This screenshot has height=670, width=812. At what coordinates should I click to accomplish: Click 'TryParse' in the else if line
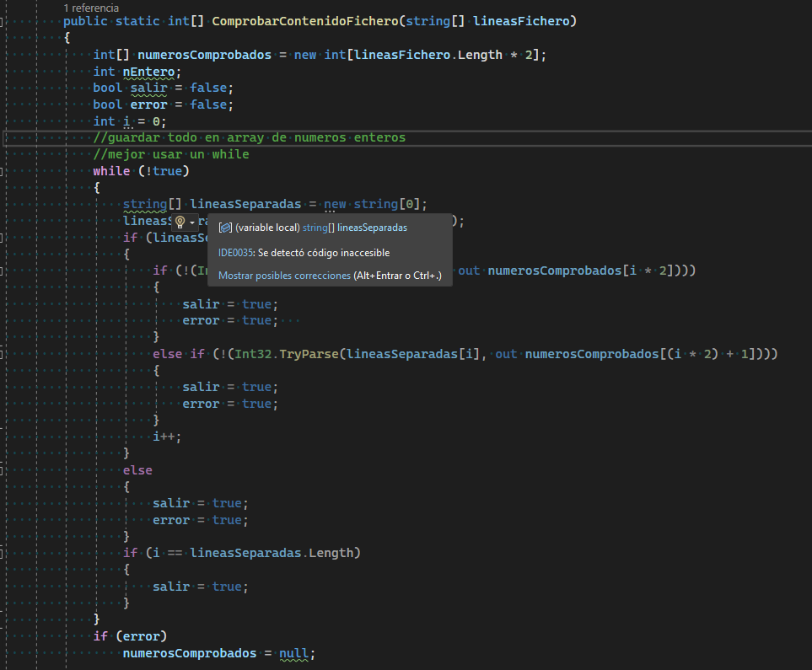[x=309, y=354]
